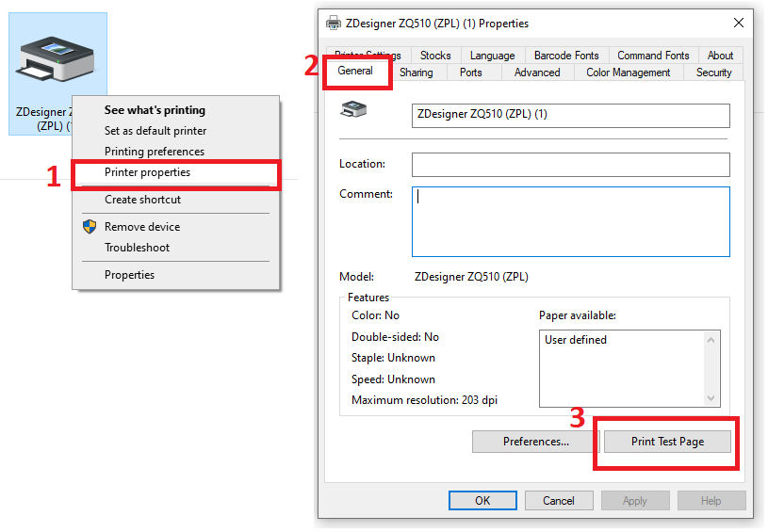Click the Model value ZDesigner ZQ510 (ZPL)
The image size is (768, 532).
471,277
